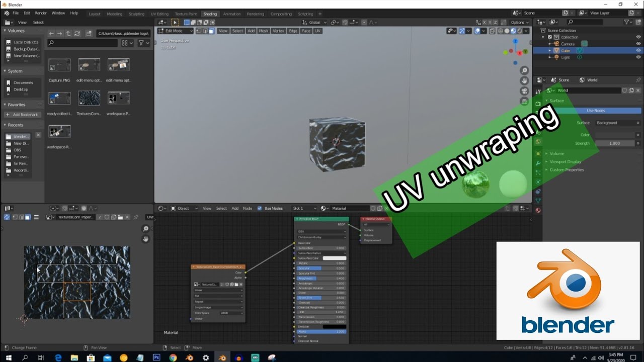Switch to the UV Editing workspace tab

point(159,14)
